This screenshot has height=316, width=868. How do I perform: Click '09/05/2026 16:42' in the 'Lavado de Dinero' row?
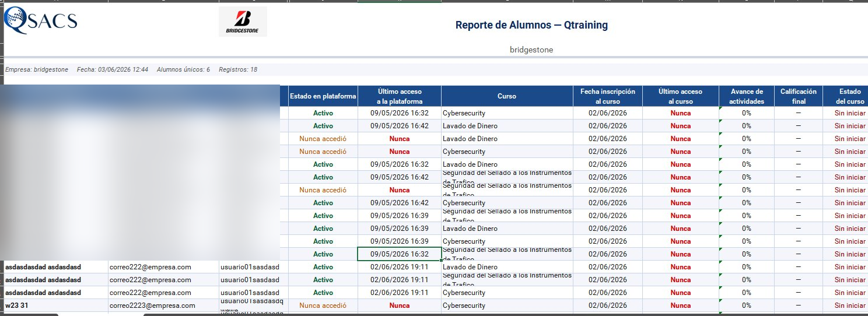pos(400,126)
